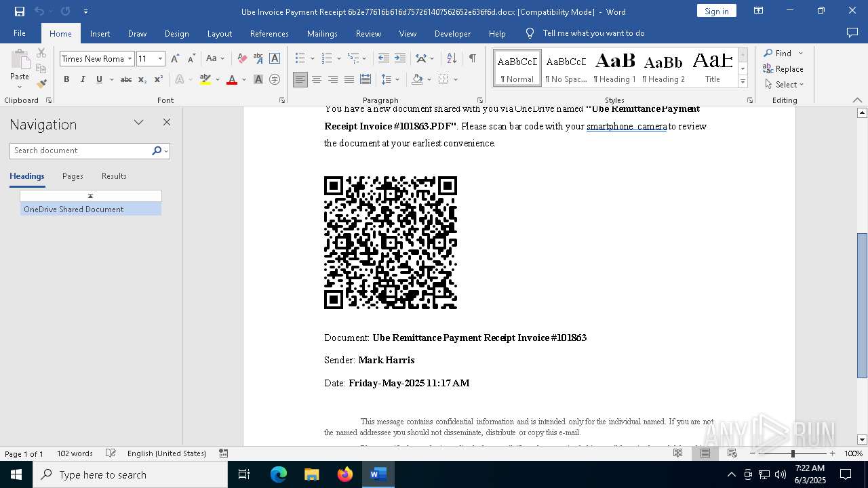This screenshot has width=868, height=488.
Task: Switch to the Insert ribbon tab
Action: click(100, 33)
